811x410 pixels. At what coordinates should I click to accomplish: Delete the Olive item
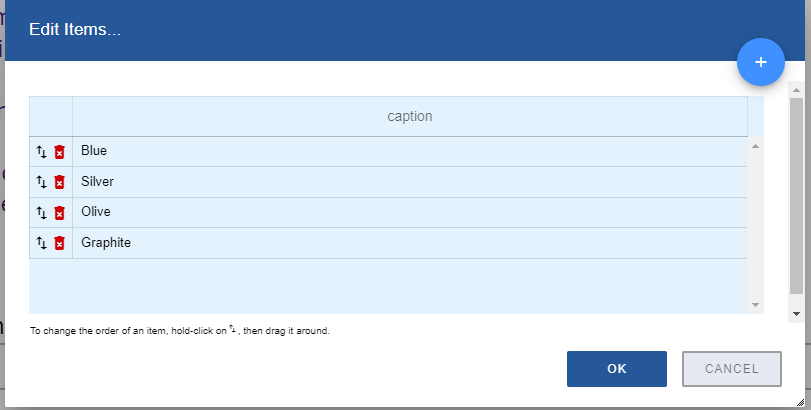click(x=59, y=213)
